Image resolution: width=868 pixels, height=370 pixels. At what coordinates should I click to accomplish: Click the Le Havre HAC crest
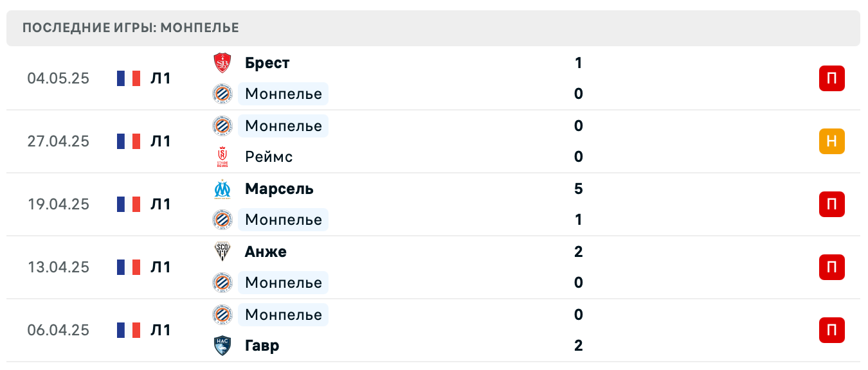coord(222,346)
